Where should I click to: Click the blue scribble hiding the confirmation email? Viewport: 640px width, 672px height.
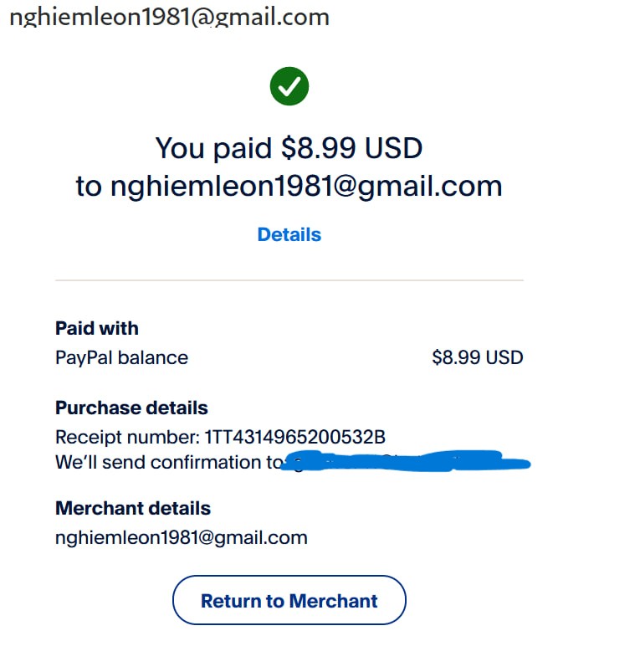tap(406, 462)
